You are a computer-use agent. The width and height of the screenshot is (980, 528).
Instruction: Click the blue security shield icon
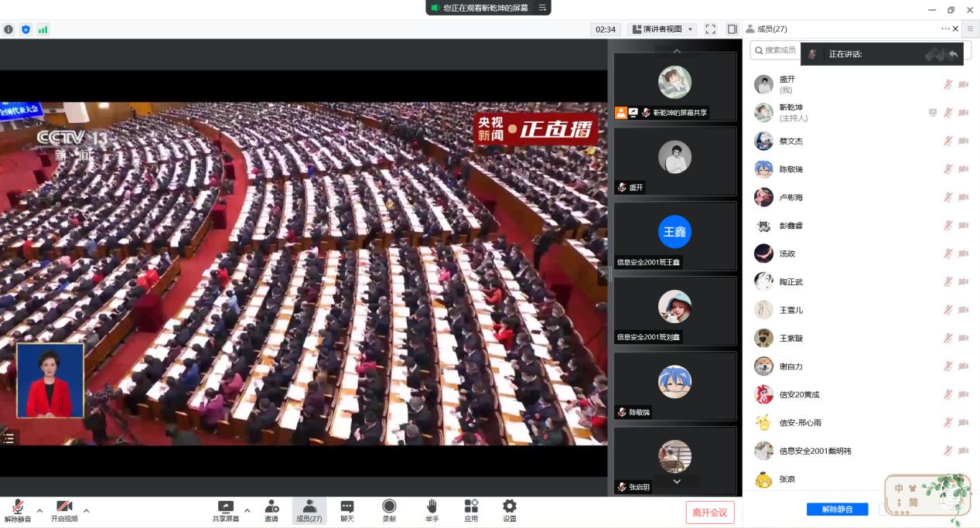click(26, 29)
